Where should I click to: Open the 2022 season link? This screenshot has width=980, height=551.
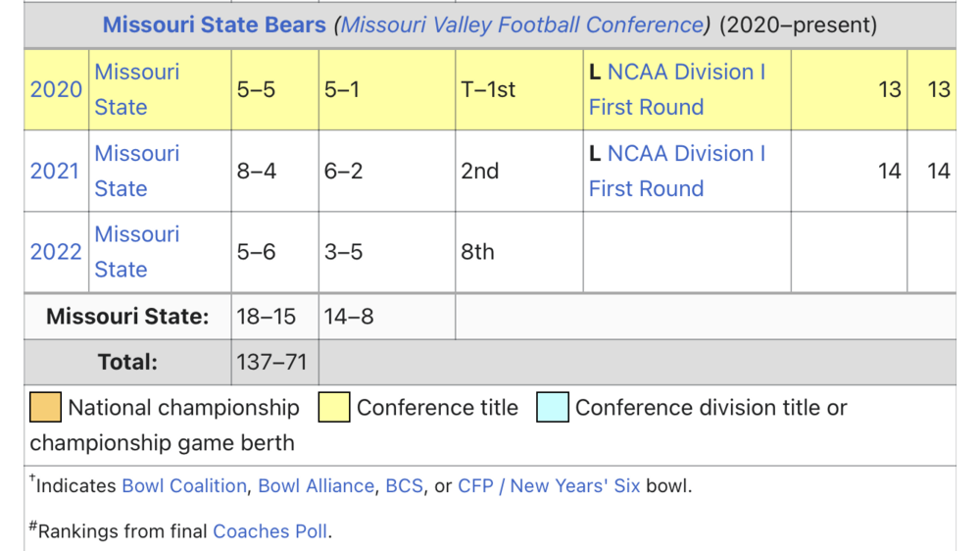[x=56, y=252]
